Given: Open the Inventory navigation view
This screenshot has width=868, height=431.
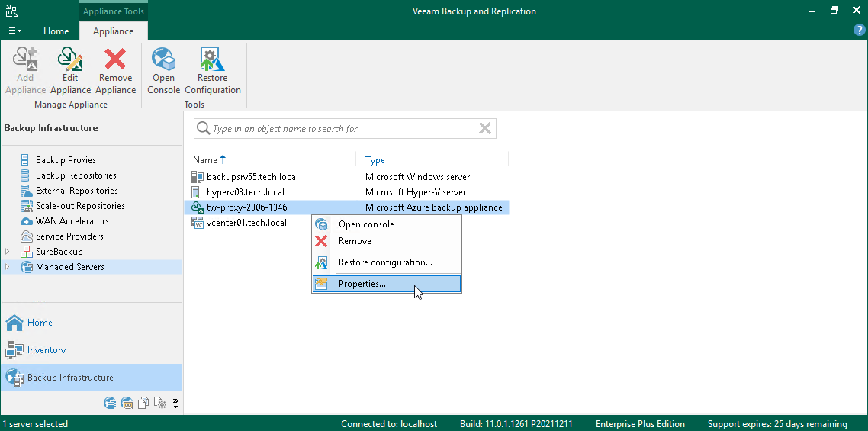Looking at the screenshot, I should (92, 350).
